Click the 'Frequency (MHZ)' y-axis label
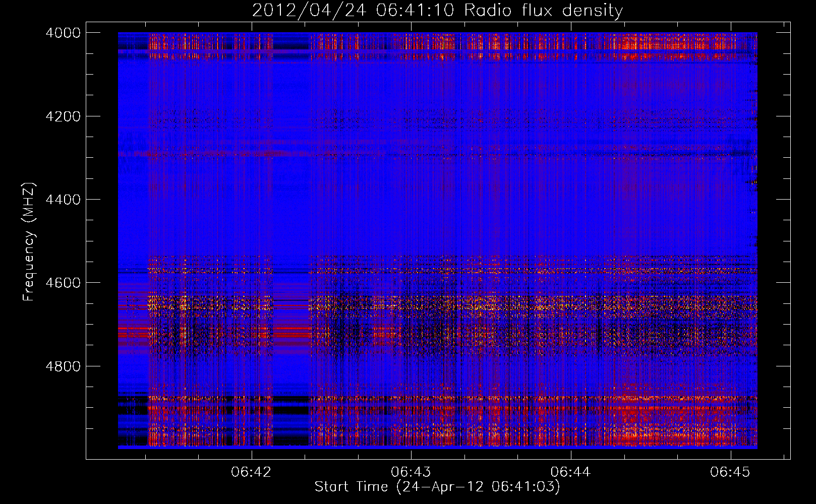This screenshot has height=504, width=816. point(29,241)
